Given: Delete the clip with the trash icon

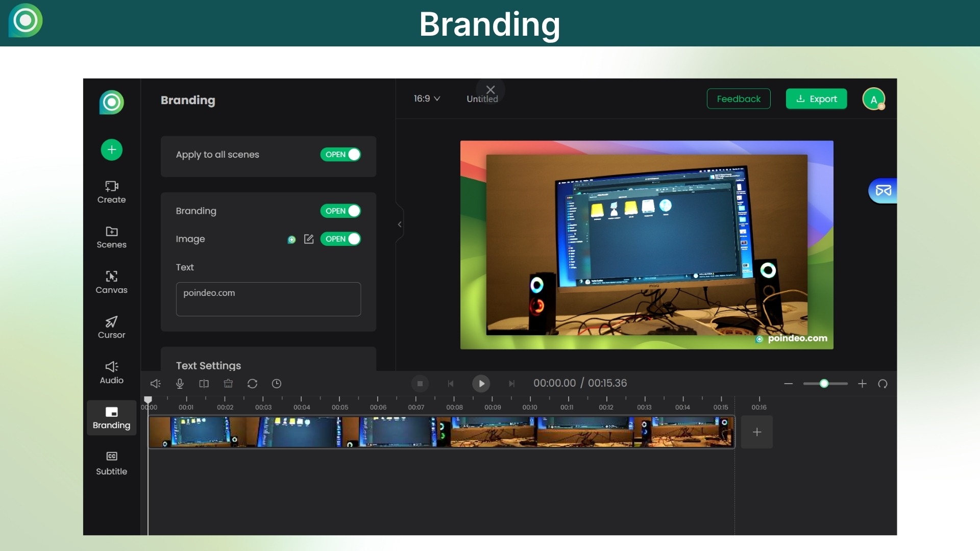Looking at the screenshot, I should [x=228, y=383].
